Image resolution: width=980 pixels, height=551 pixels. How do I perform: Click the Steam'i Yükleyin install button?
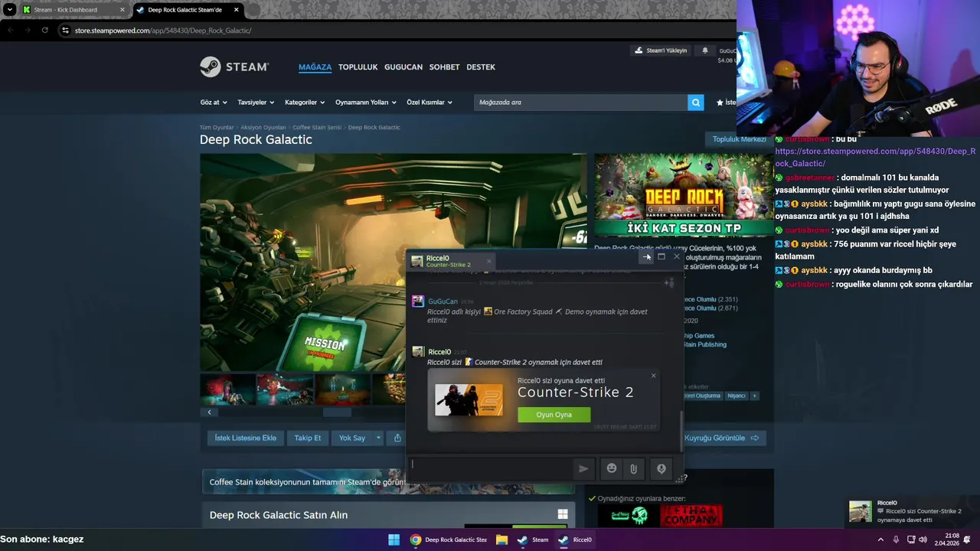point(661,51)
